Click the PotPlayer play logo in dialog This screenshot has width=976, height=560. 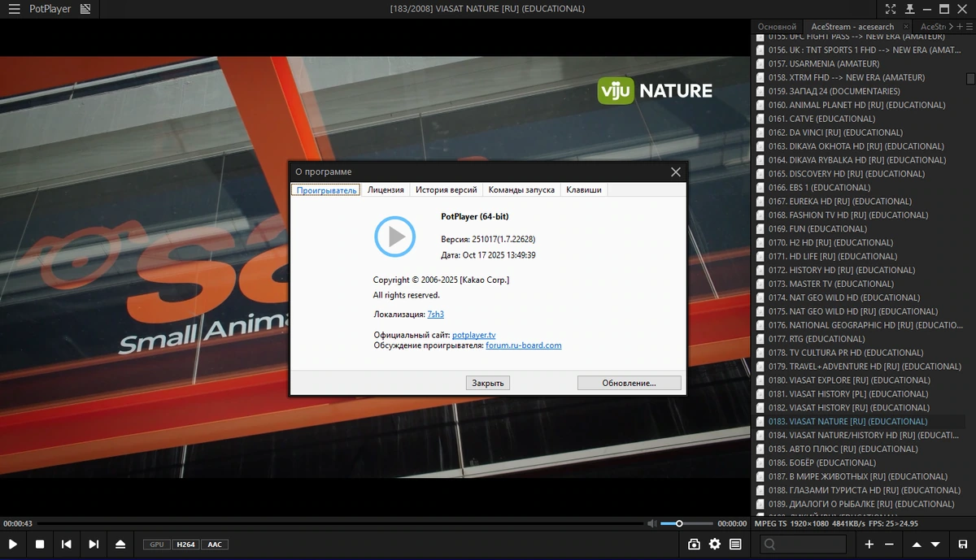coord(395,237)
